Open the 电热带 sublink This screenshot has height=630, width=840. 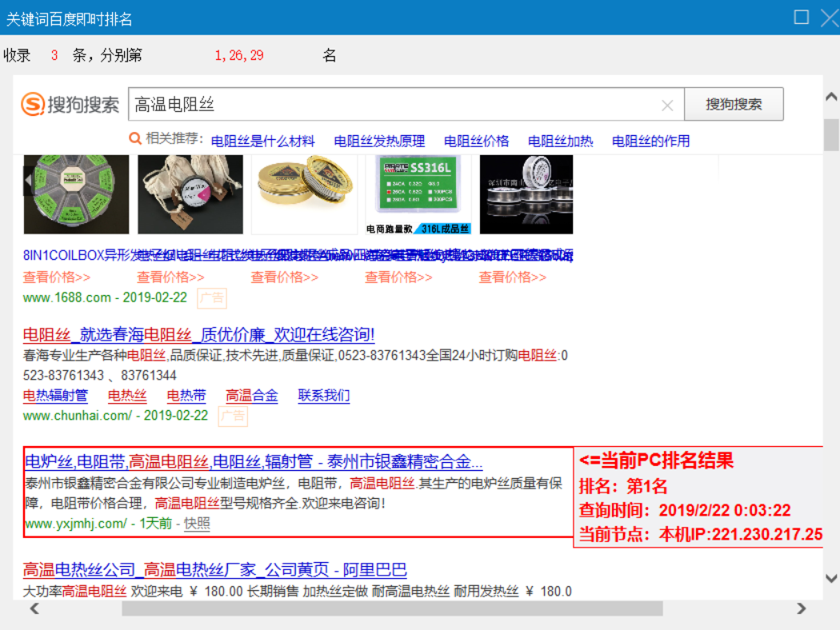(x=186, y=396)
